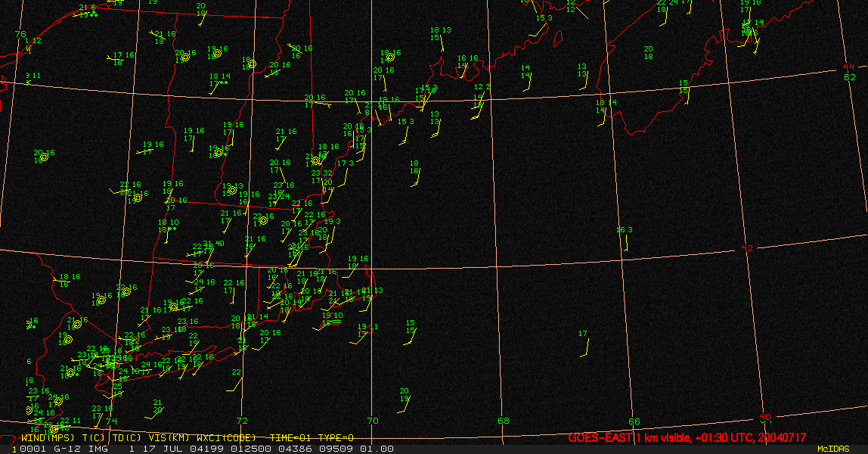Click the TIME=01 legend text

pyautogui.click(x=290, y=438)
